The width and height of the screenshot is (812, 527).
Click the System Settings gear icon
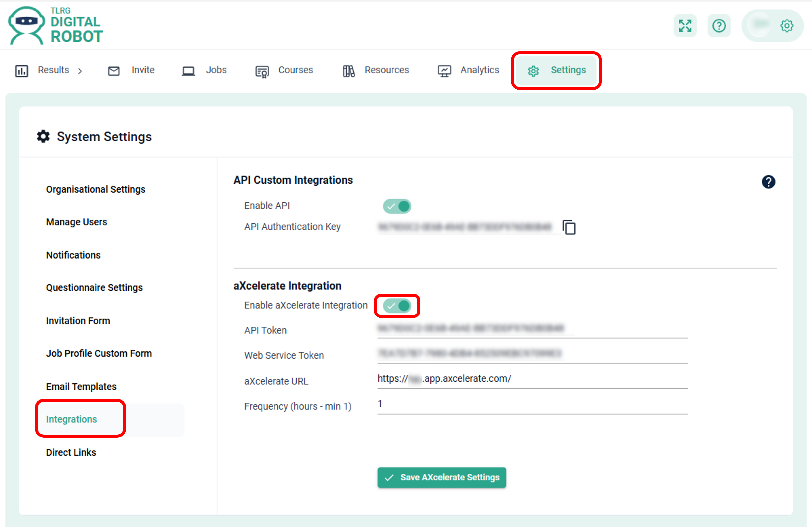(43, 136)
